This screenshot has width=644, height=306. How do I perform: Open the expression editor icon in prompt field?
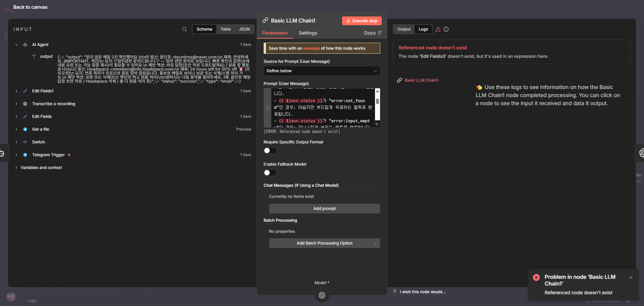[x=377, y=124]
